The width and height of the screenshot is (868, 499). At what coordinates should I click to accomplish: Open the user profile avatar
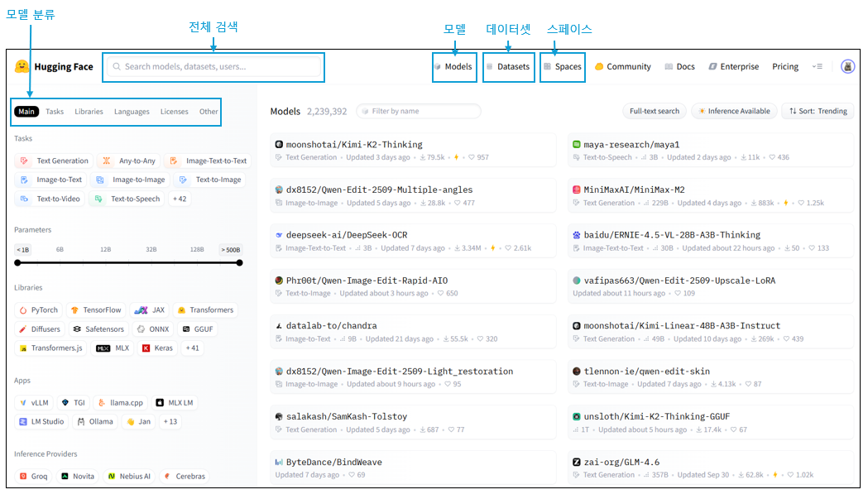pos(847,66)
